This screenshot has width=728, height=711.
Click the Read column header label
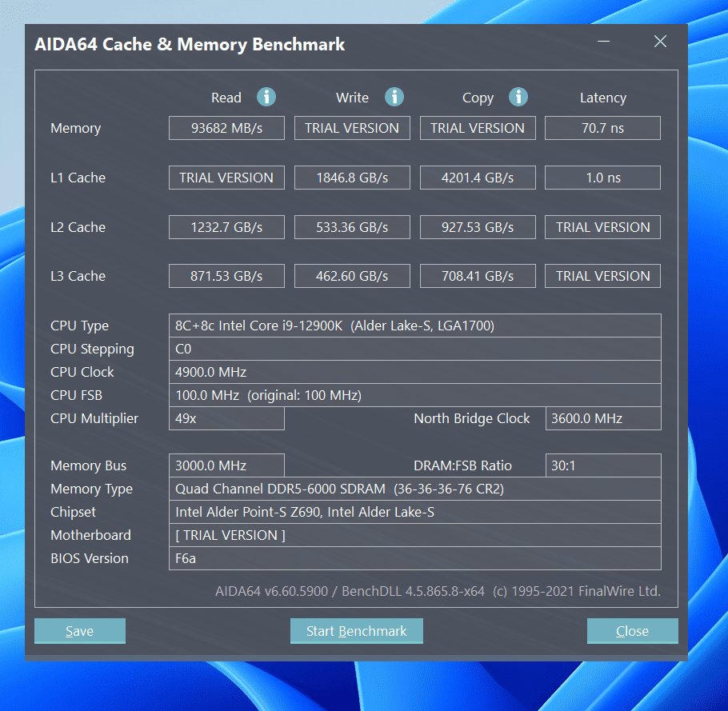pos(226,98)
